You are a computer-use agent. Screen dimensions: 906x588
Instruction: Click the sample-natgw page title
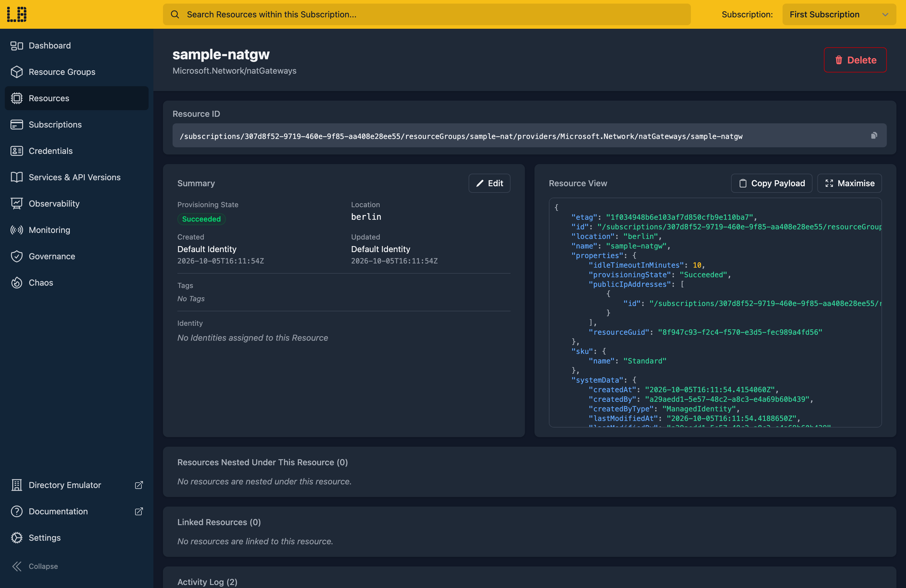tap(221, 54)
